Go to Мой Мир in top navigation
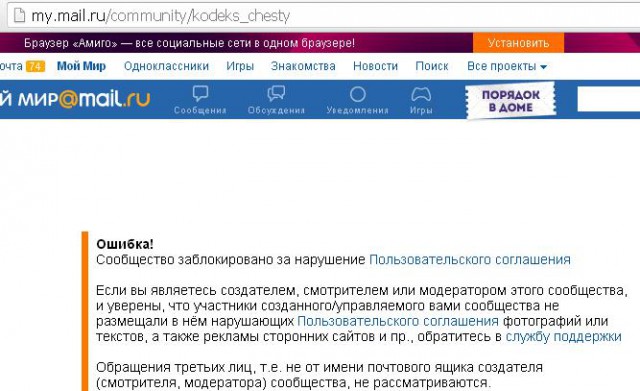The width and height of the screenshot is (640, 391). point(81,66)
